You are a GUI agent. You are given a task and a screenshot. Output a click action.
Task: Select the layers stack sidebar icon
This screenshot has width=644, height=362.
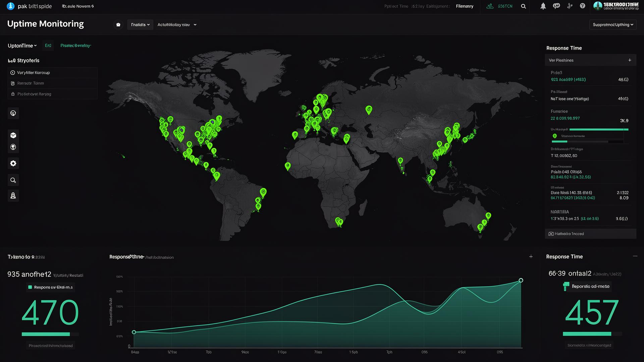(x=13, y=135)
